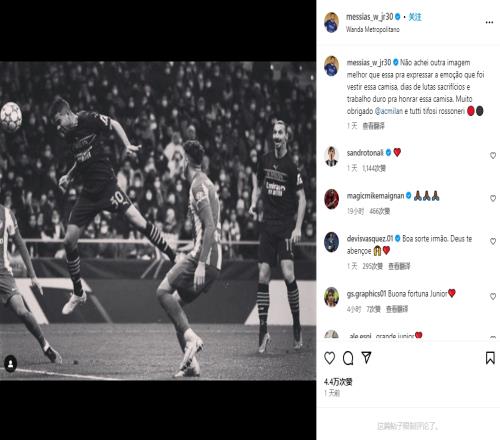Image resolution: width=500 pixels, height=440 pixels.
Task: Show translation of devisvasquez.01's comment
Action: [x=399, y=266]
